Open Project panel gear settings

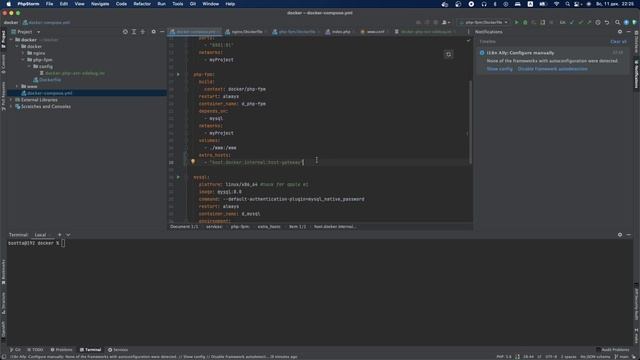pos(153,32)
